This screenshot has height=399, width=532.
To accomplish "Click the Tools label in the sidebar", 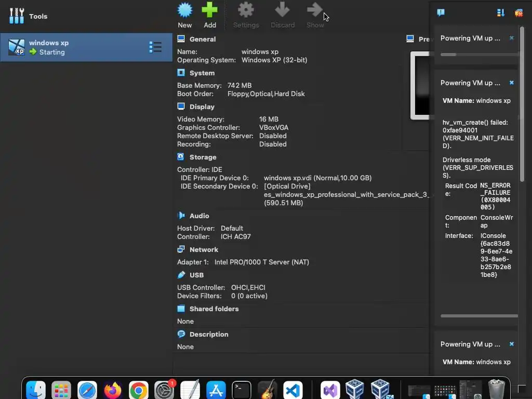I will click(38, 16).
